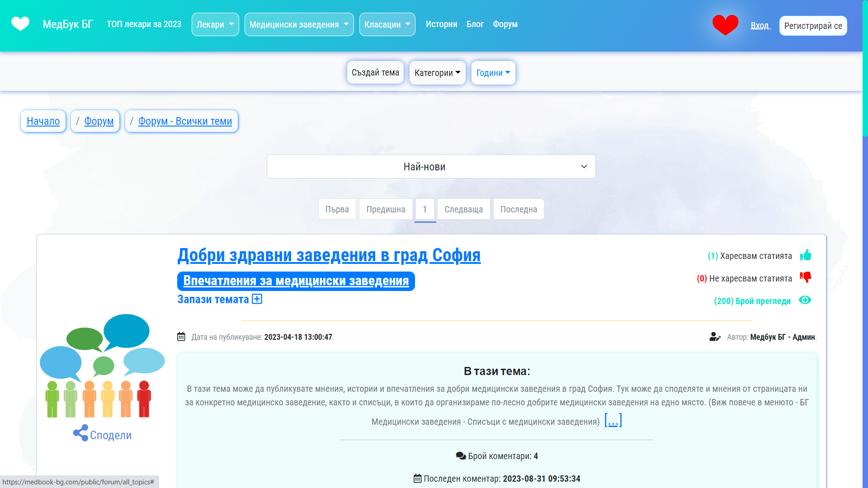The height and width of the screenshot is (488, 868).
Task: Select Блог from the top menu
Action: click(475, 24)
